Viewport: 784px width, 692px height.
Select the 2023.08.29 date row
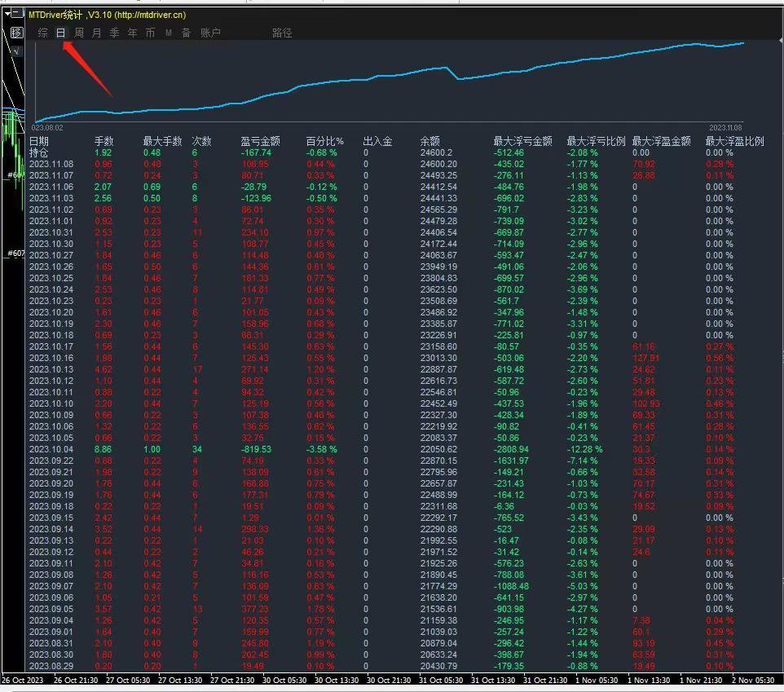[x=51, y=667]
